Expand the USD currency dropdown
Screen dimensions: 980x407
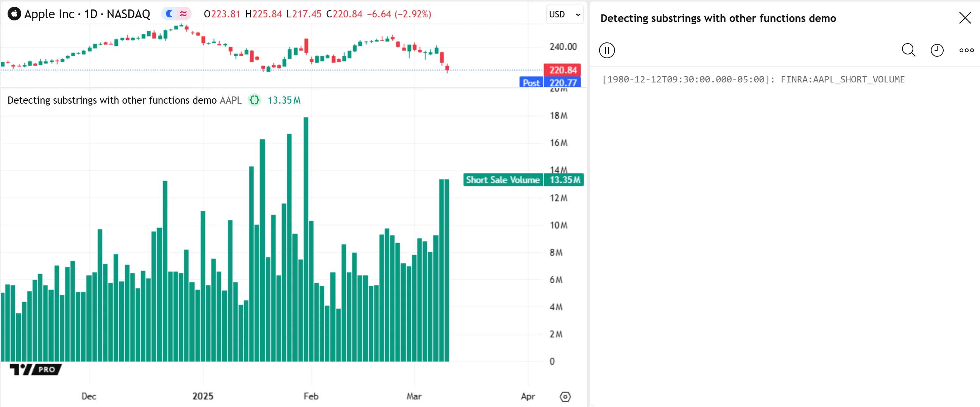tap(564, 14)
